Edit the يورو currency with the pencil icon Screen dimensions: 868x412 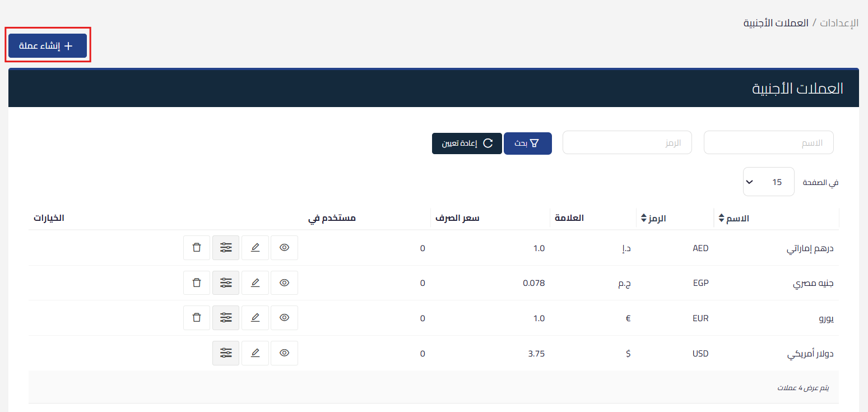255,317
